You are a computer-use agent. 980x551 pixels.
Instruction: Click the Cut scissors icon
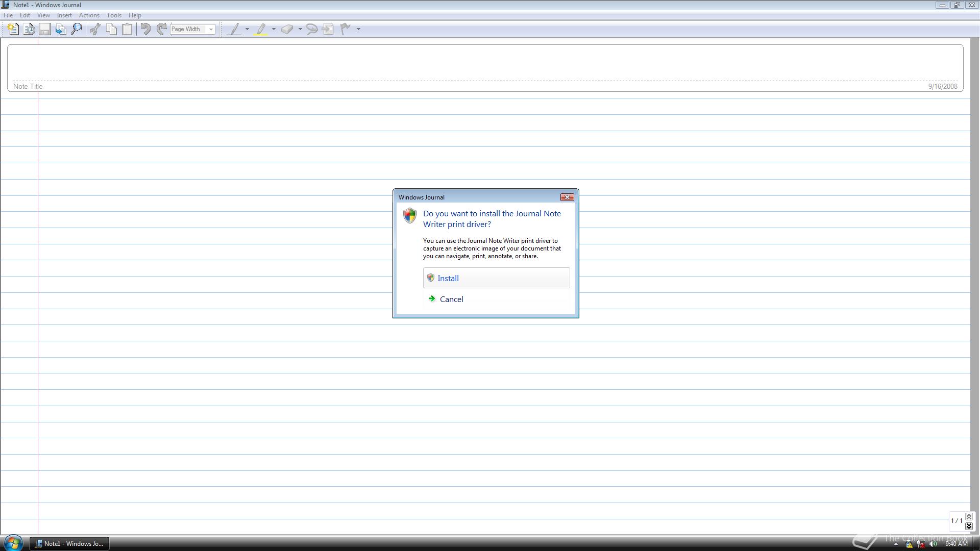pyautogui.click(x=95, y=29)
